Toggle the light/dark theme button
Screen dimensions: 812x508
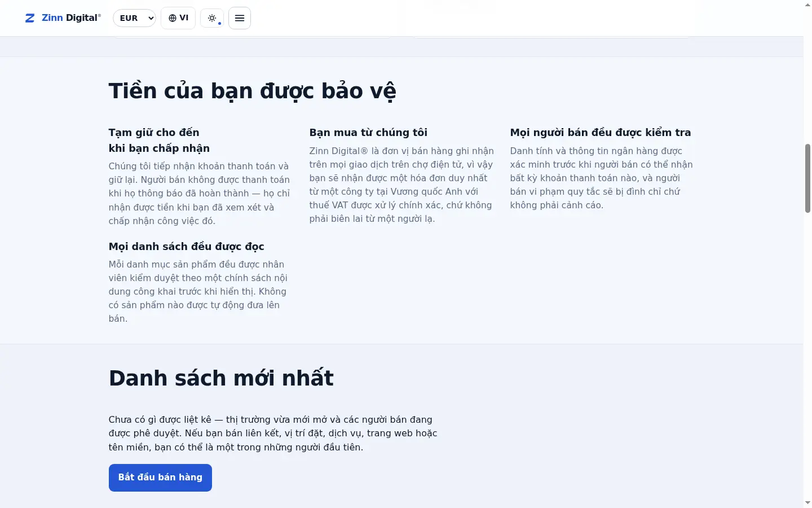[x=212, y=18]
